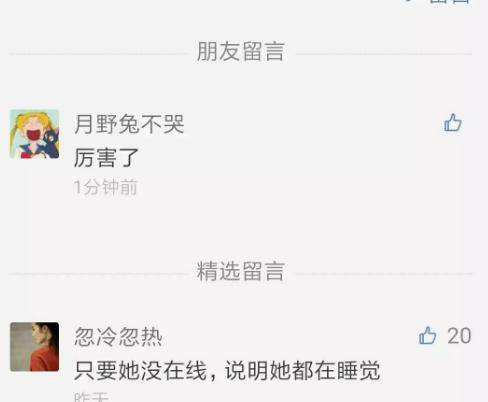Click divider line right of 朋友留言
Viewport: 488px width, 402px height.
[x=384, y=53]
